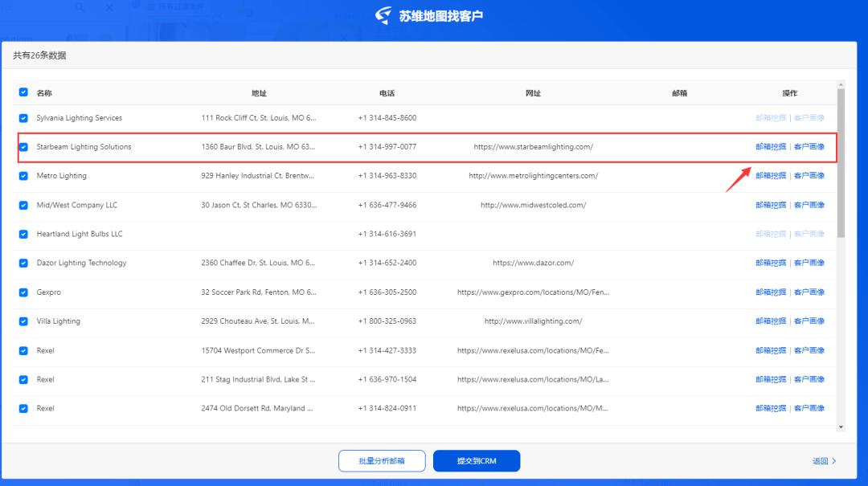Open 邮箱挖掘 for Starbeam Lighting Solutions
This screenshot has width=868, height=486.
[x=769, y=146]
